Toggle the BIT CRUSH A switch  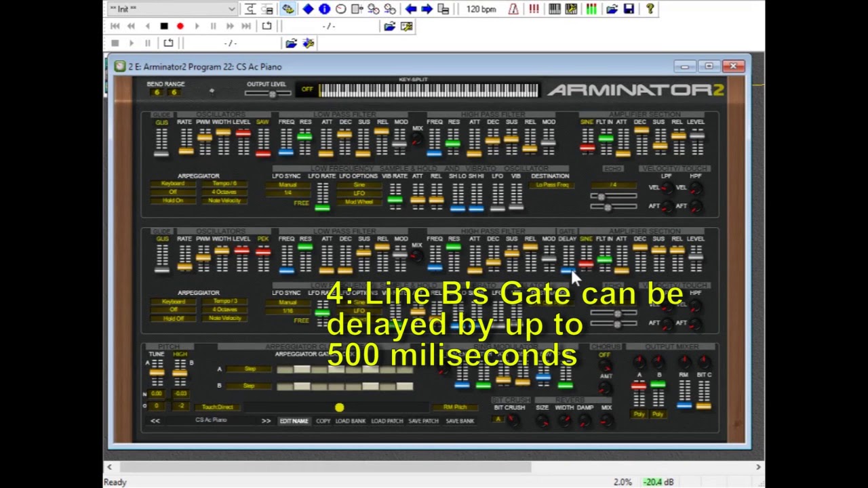(x=498, y=420)
